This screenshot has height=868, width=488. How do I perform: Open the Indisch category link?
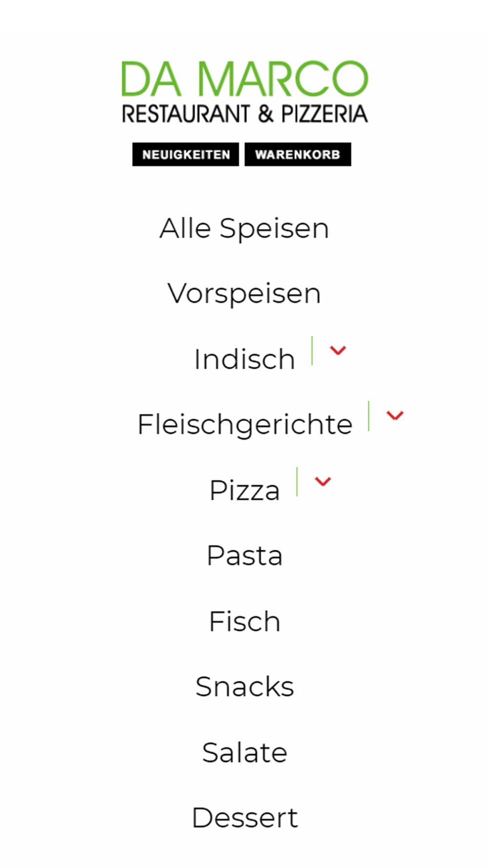pyautogui.click(x=244, y=359)
